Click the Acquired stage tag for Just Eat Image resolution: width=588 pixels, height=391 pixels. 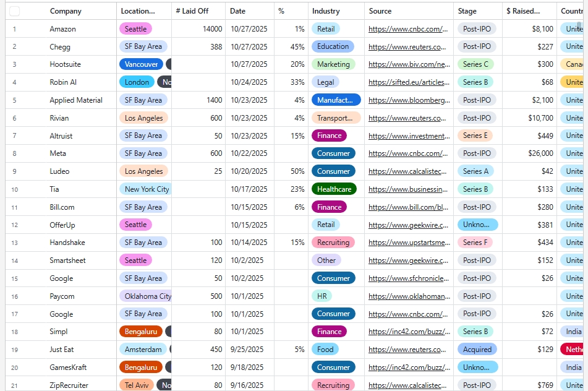click(477, 350)
